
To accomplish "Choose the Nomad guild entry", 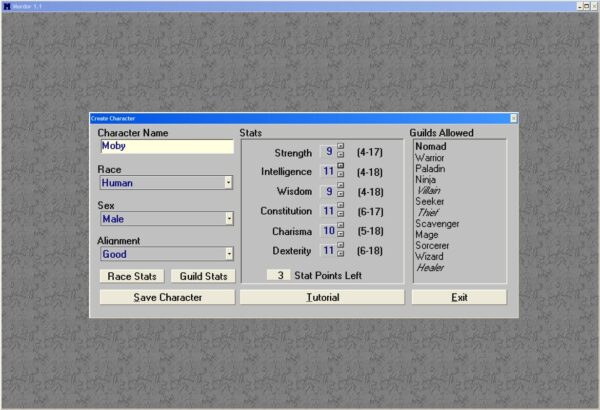I will [x=430, y=146].
